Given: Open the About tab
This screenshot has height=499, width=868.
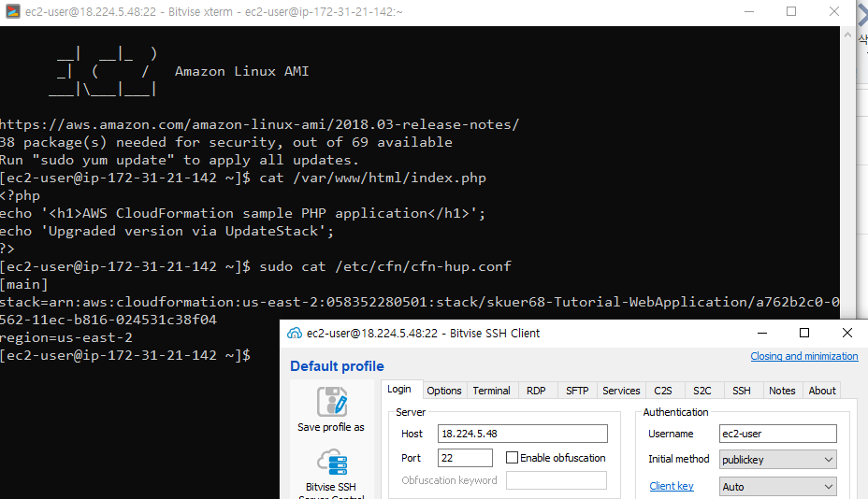Looking at the screenshot, I should [822, 391].
